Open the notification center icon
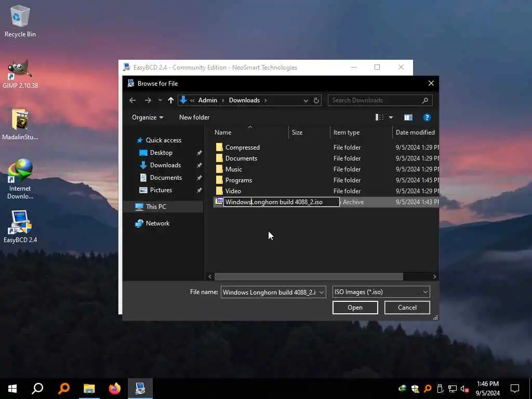 point(515,389)
